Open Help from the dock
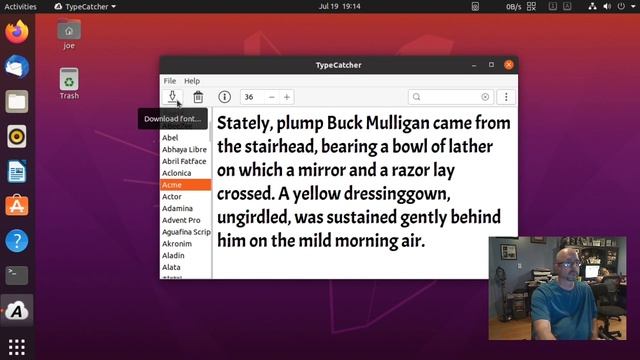This screenshot has width=640, height=360. tap(17, 241)
